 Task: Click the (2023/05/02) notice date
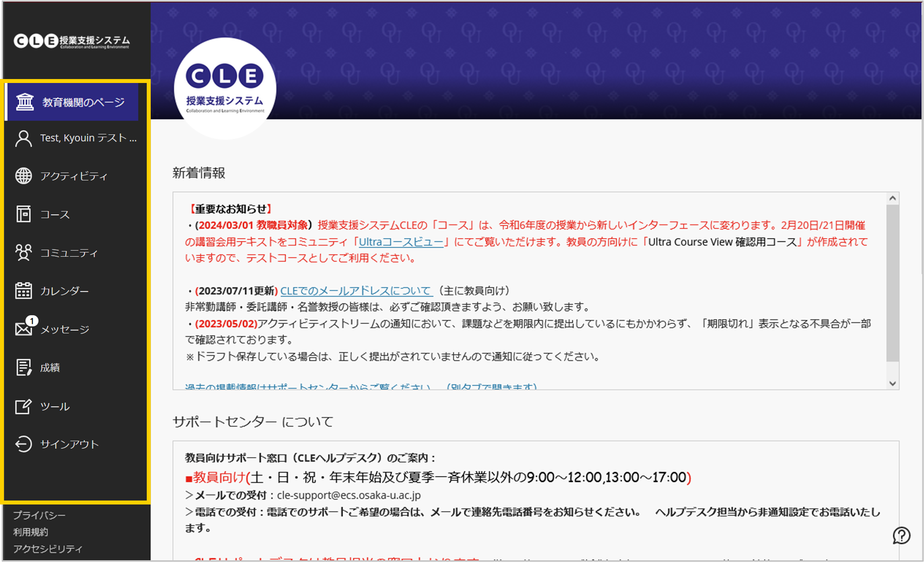click(x=226, y=324)
